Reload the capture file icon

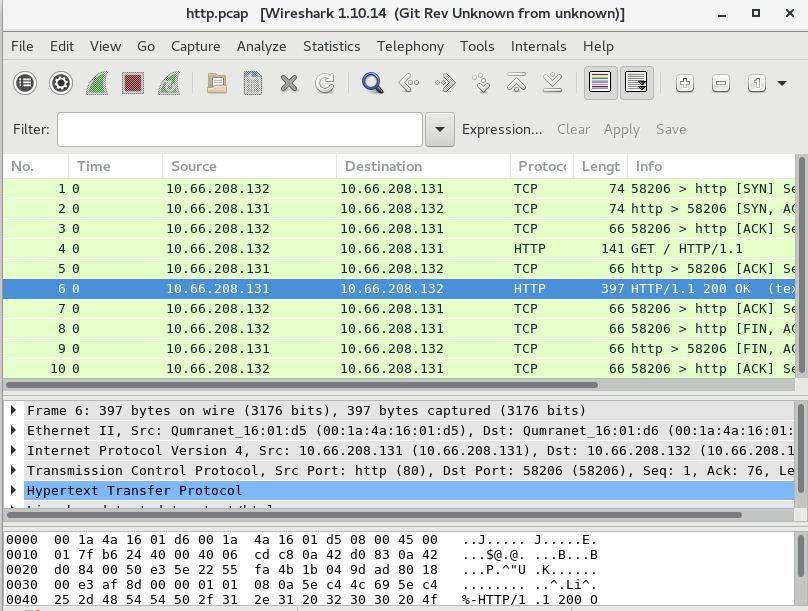click(x=325, y=83)
